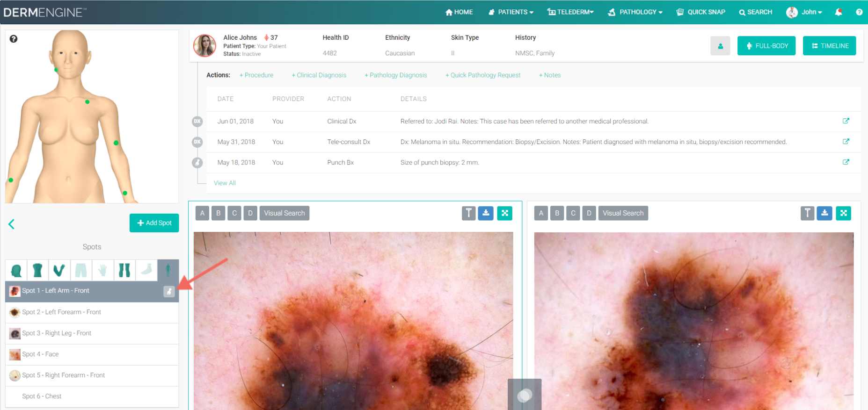The height and width of the screenshot is (410, 868).
Task: Select Spot 5 - Right Forearm - Front
Action: tap(92, 375)
